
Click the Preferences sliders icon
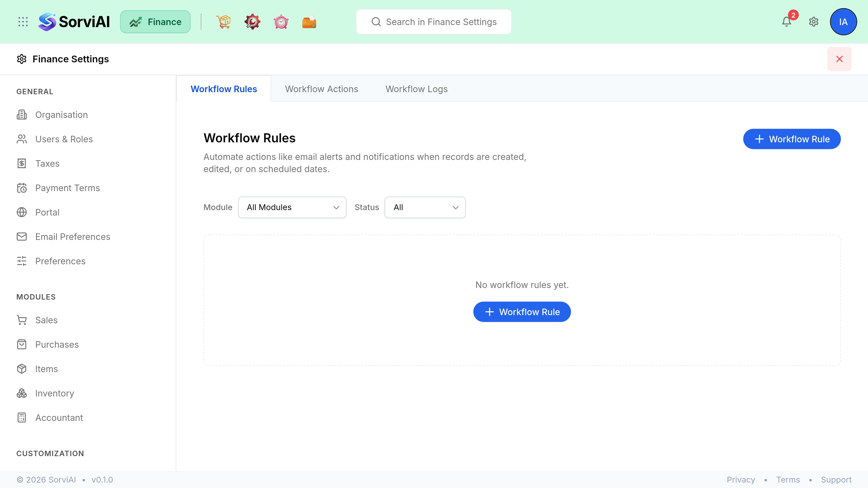(21, 261)
